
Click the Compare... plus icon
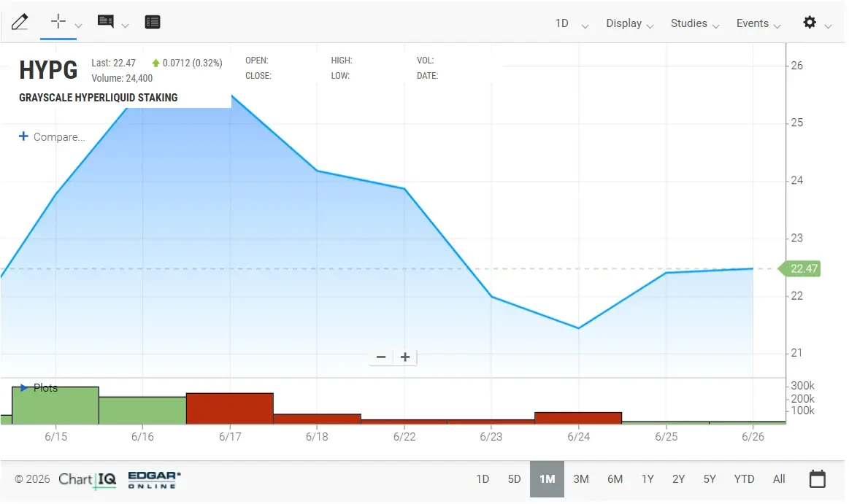[x=23, y=136]
